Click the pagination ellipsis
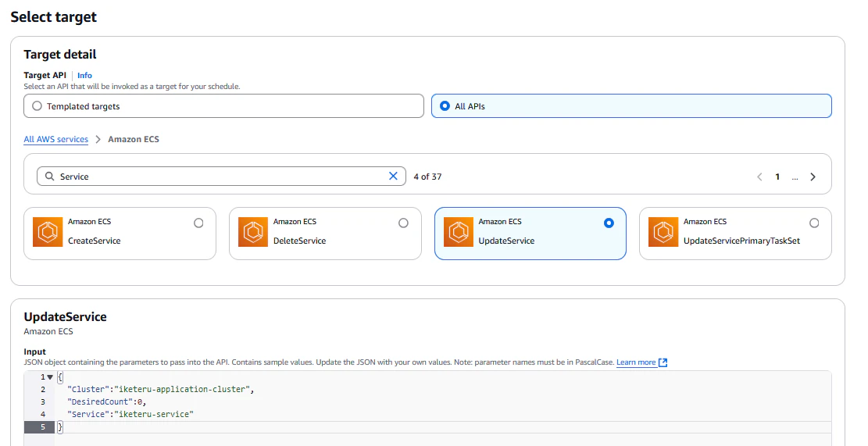The height and width of the screenshot is (446, 868). tap(795, 177)
